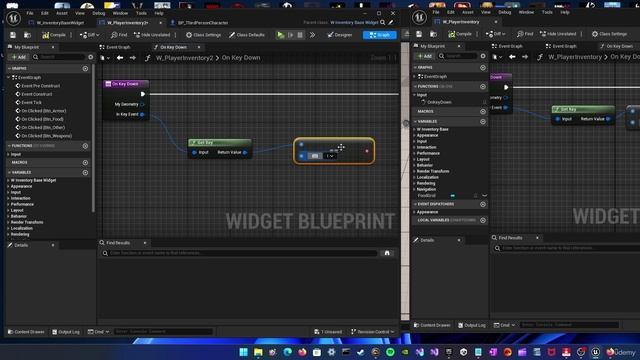The height and width of the screenshot is (360, 640).
Task: Expand toolbar overflow chevrons in left window
Action: pos(312,35)
